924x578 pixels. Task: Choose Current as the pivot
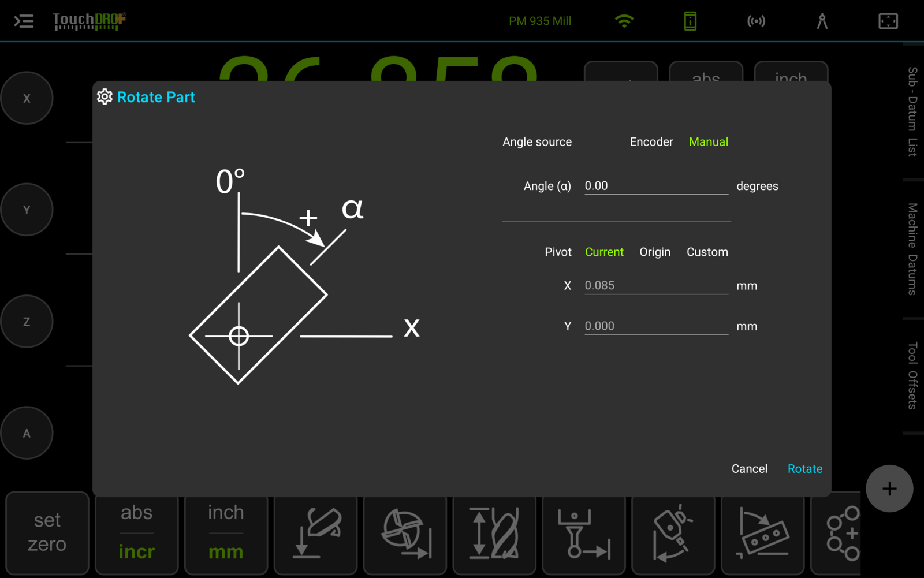604,252
